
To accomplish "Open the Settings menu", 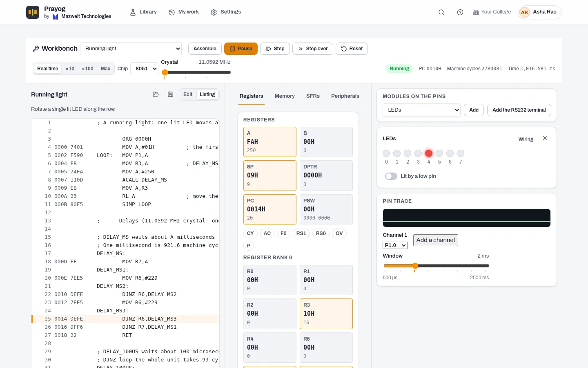I will 226,12.
